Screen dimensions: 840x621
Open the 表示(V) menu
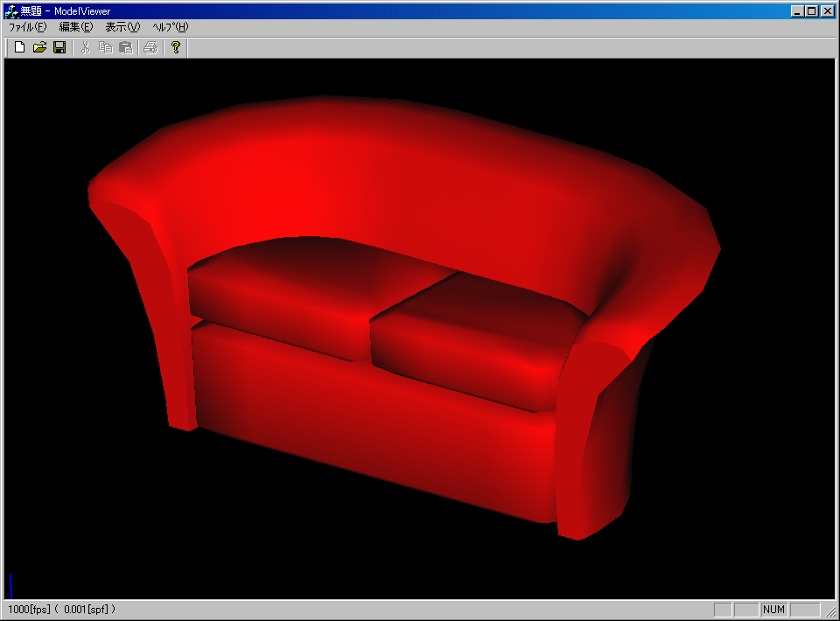click(x=122, y=27)
